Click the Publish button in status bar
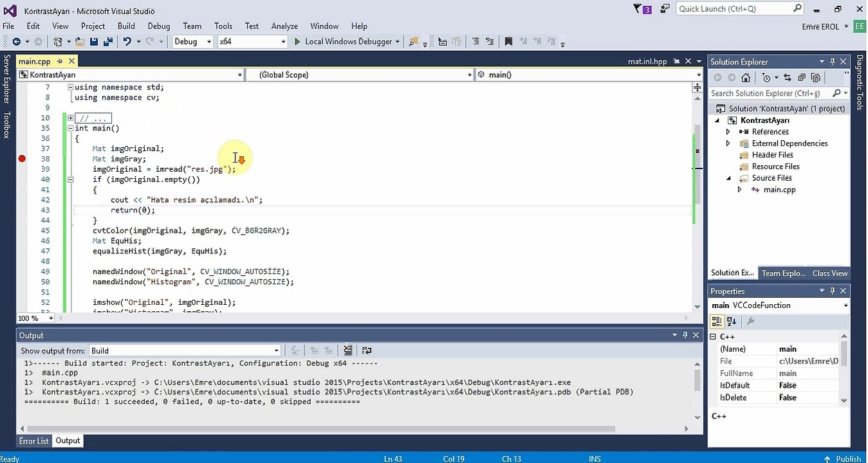 [x=844, y=458]
